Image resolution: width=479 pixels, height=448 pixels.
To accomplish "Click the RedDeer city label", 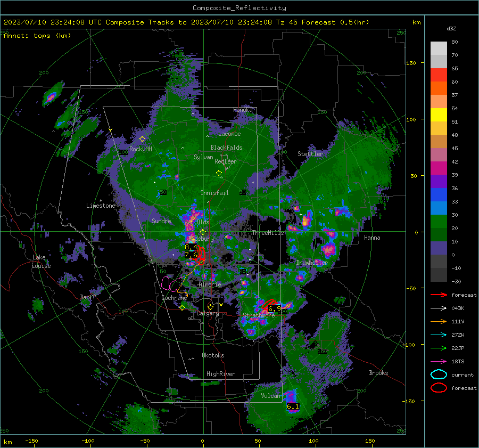I will [x=226, y=161].
